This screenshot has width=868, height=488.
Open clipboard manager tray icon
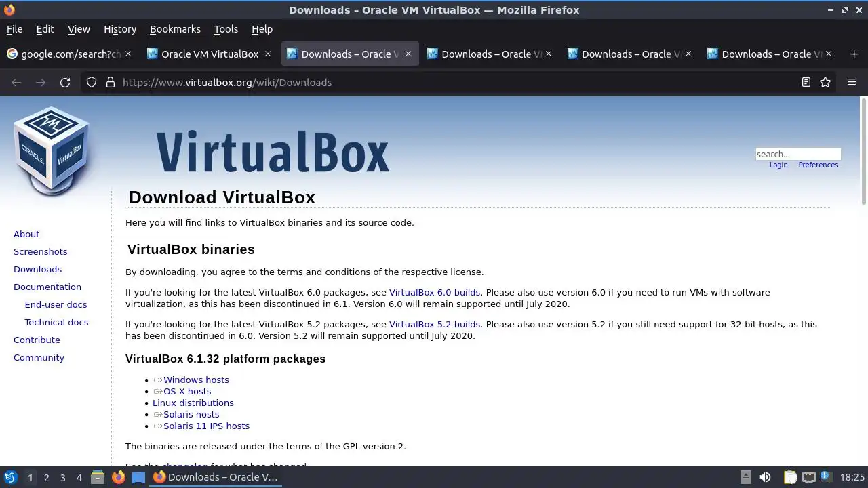click(x=790, y=477)
